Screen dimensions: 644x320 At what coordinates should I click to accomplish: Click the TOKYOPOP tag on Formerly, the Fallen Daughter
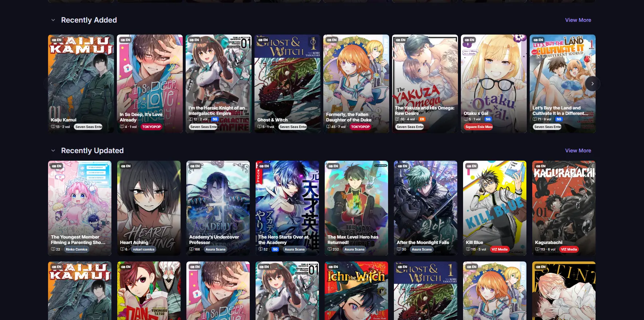tap(360, 127)
